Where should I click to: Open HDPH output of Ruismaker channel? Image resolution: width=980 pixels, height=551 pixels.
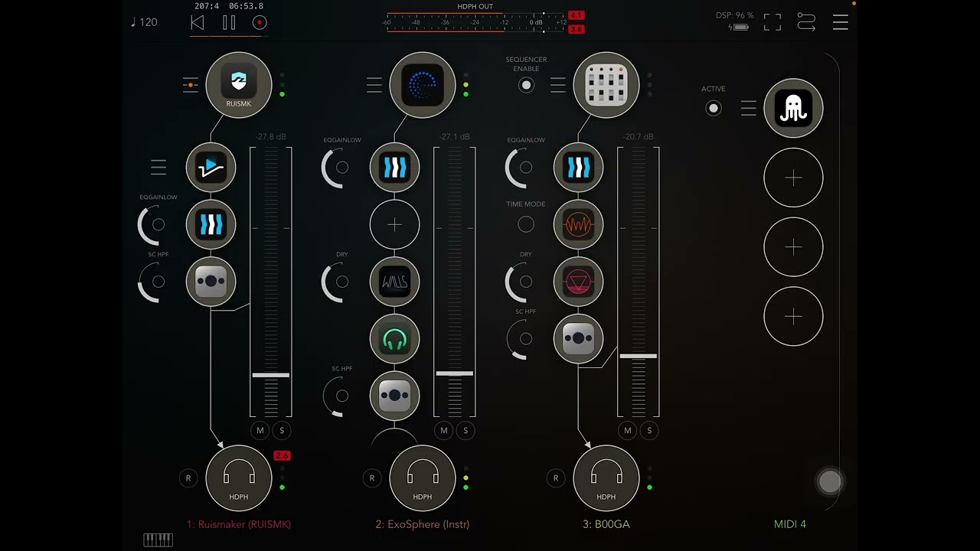(239, 478)
